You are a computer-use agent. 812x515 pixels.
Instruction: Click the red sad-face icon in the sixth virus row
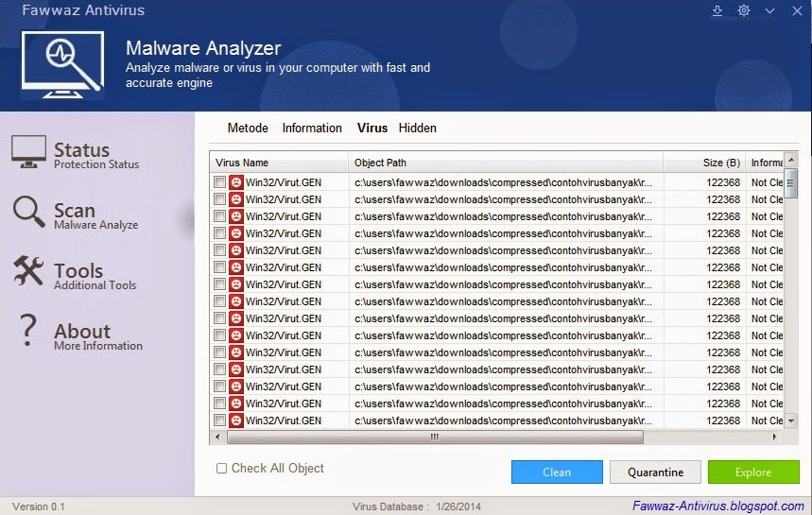[236, 267]
